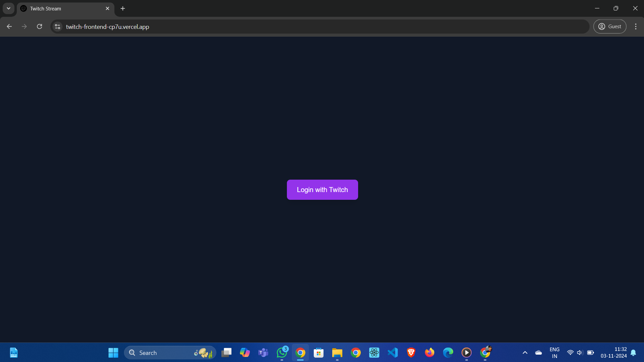Open Microsoft Teams from taskbar

263,353
